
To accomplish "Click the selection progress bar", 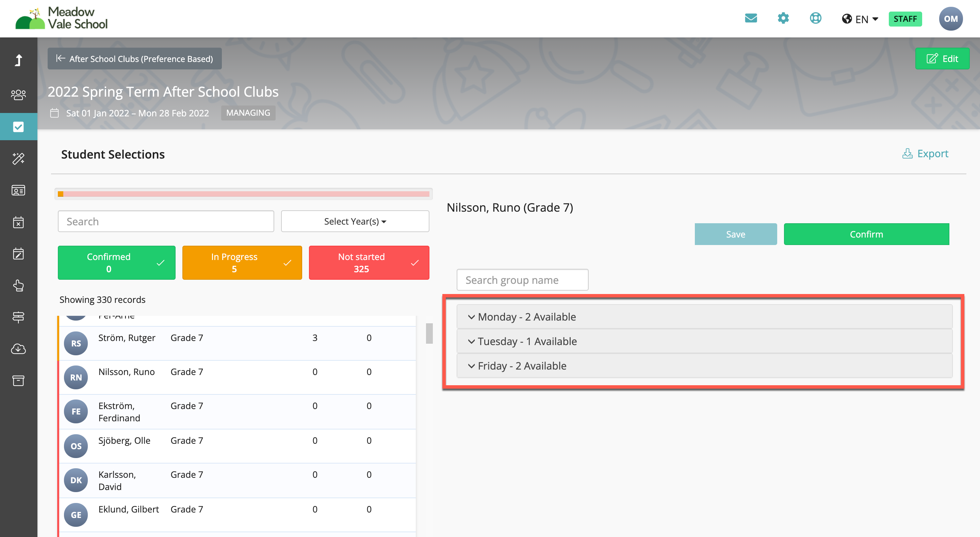I will point(244,194).
